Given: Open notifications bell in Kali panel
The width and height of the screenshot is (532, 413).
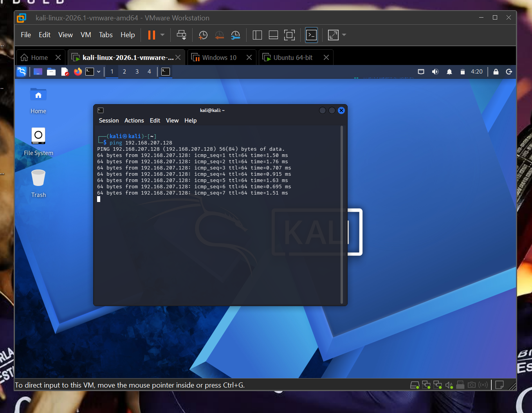Looking at the screenshot, I should point(449,72).
